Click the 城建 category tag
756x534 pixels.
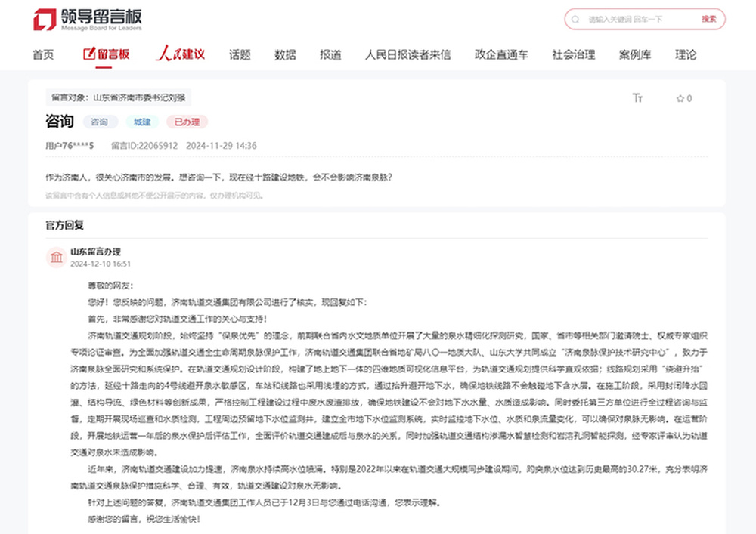click(x=142, y=122)
